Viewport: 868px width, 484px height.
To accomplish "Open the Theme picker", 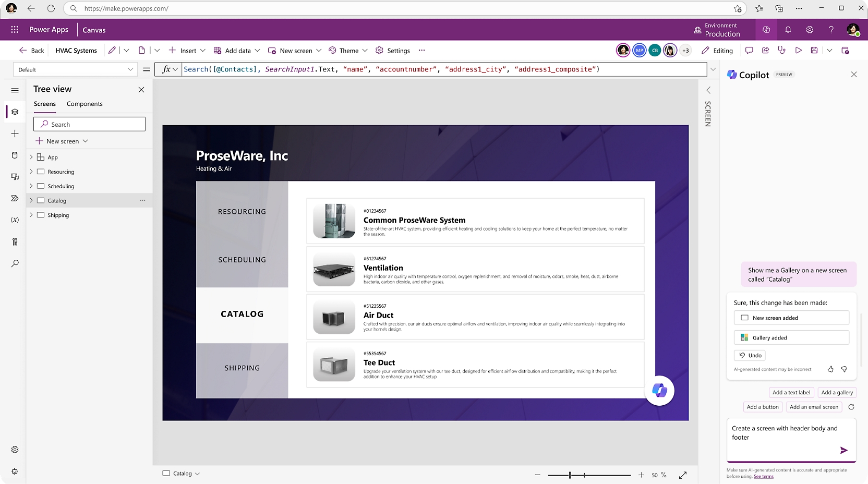I will (x=347, y=50).
